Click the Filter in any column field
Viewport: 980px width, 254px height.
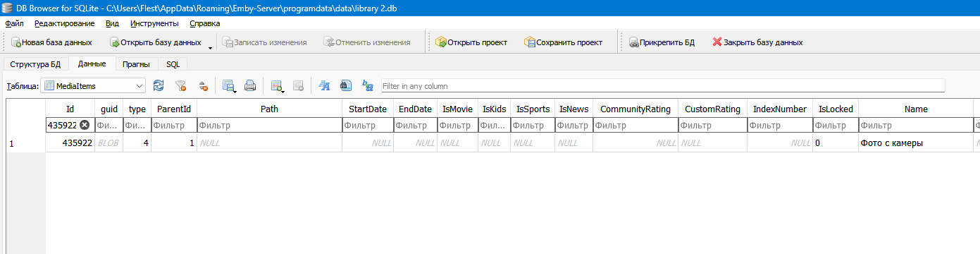point(662,86)
